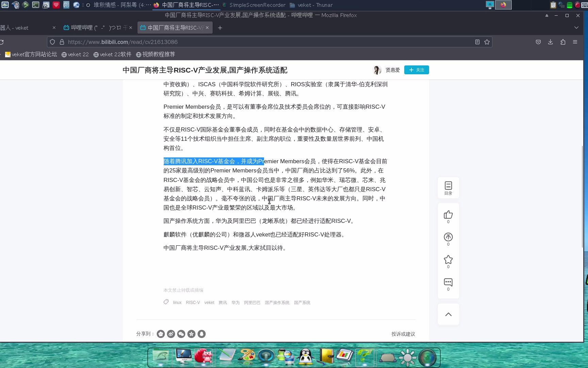Share the article to Weibo
This screenshot has height=368, width=588.
point(171,334)
